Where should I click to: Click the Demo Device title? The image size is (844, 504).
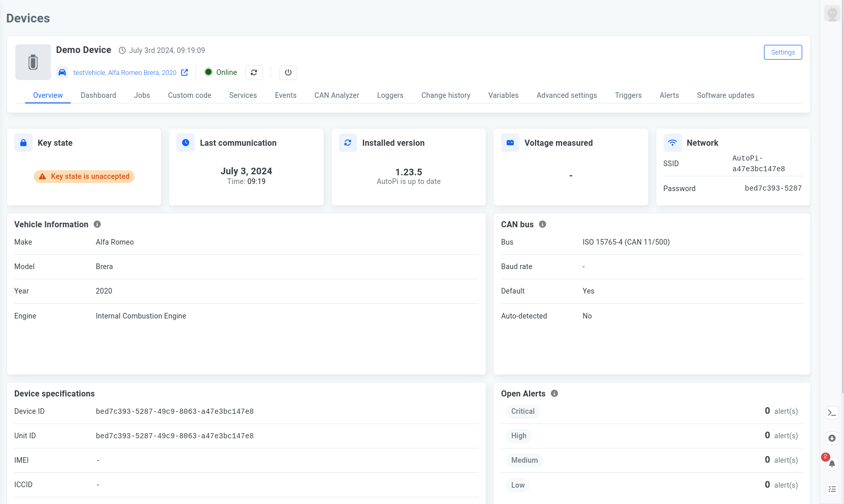(84, 50)
